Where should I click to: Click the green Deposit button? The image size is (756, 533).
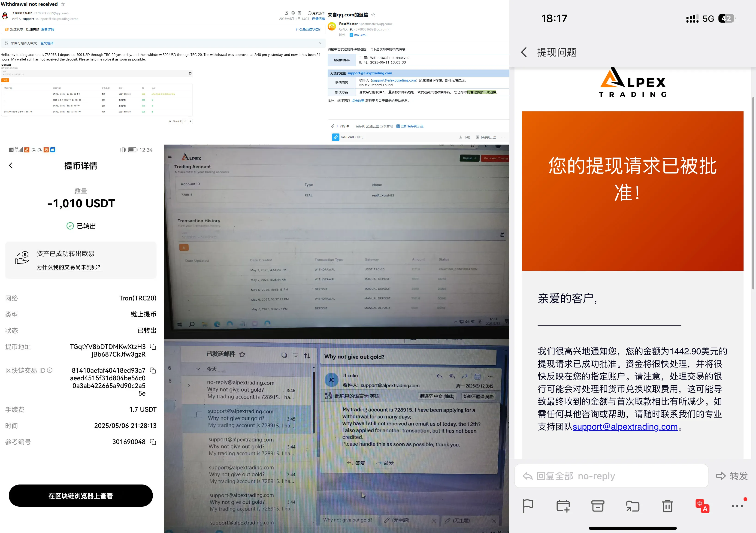click(x=469, y=158)
